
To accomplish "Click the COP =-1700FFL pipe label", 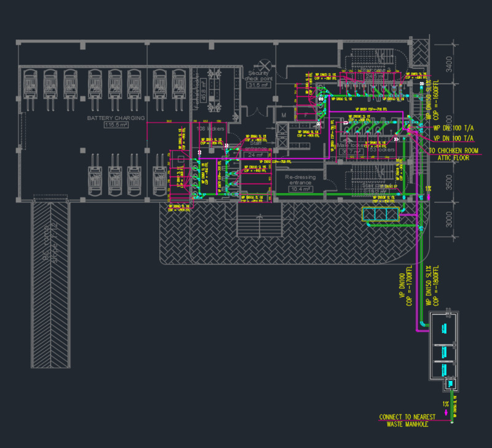I will (x=409, y=286).
